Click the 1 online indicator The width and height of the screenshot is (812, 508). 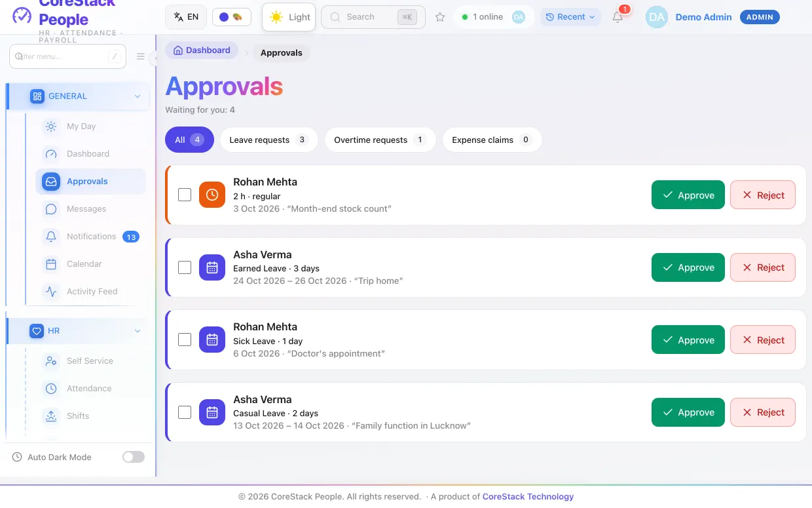pos(494,17)
